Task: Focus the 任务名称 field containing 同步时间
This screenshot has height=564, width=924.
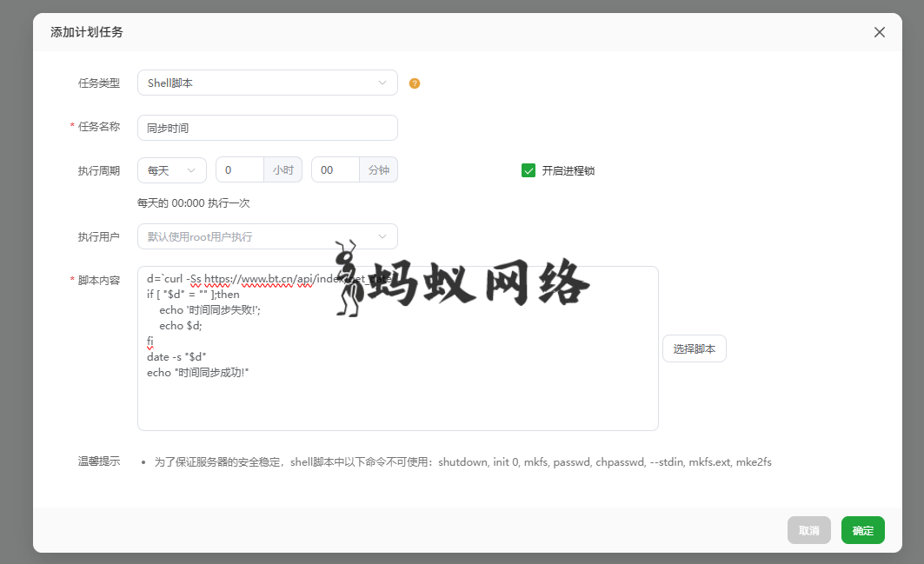Action: pos(267,128)
